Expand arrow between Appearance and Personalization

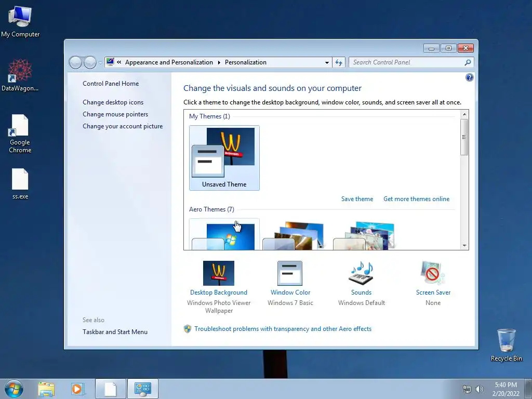[x=219, y=62]
